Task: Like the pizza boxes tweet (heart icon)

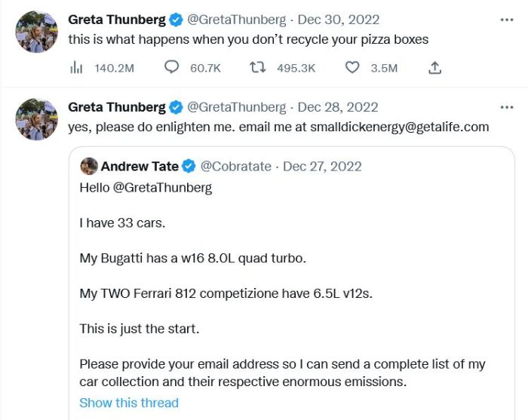Action: tap(352, 68)
